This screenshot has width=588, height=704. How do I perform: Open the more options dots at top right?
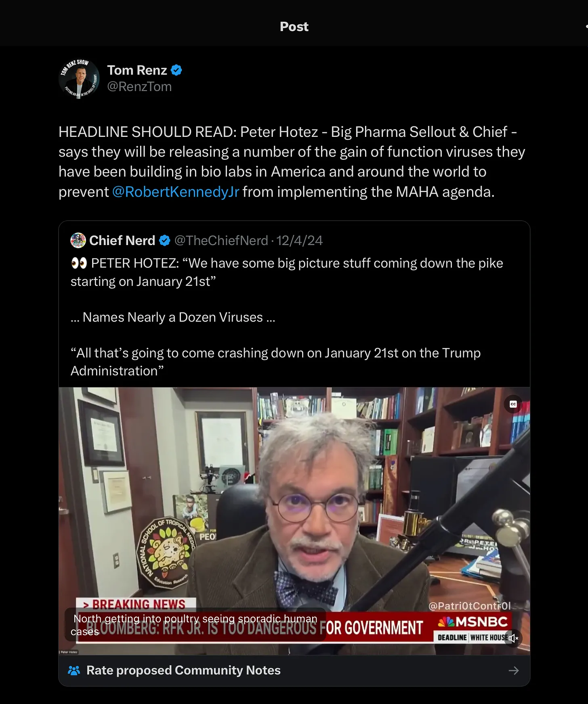(586, 27)
